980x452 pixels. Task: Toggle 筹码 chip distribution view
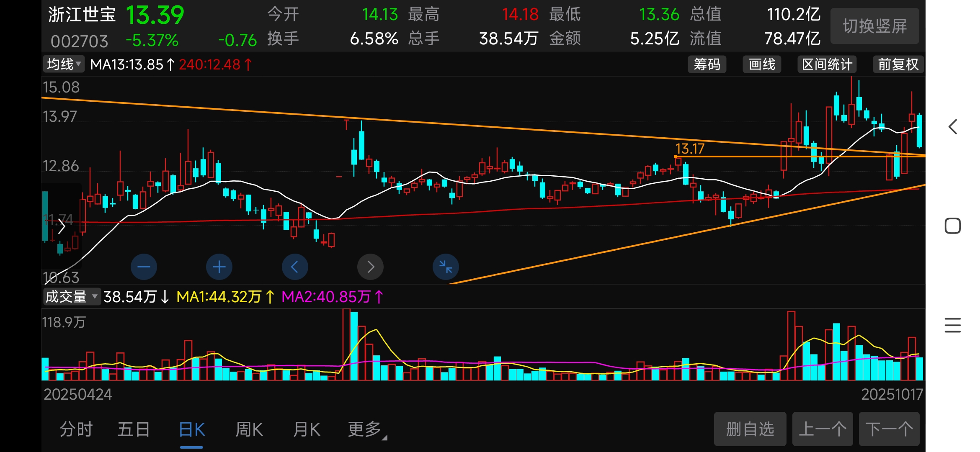pos(707,64)
